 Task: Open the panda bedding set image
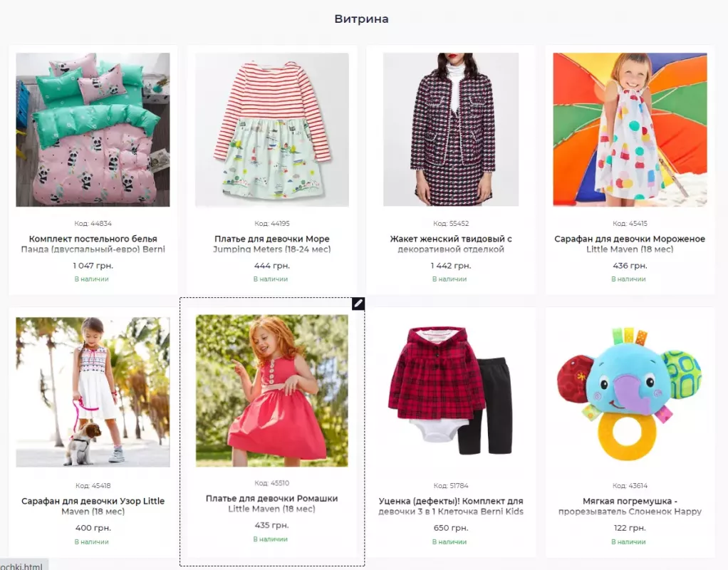point(93,130)
